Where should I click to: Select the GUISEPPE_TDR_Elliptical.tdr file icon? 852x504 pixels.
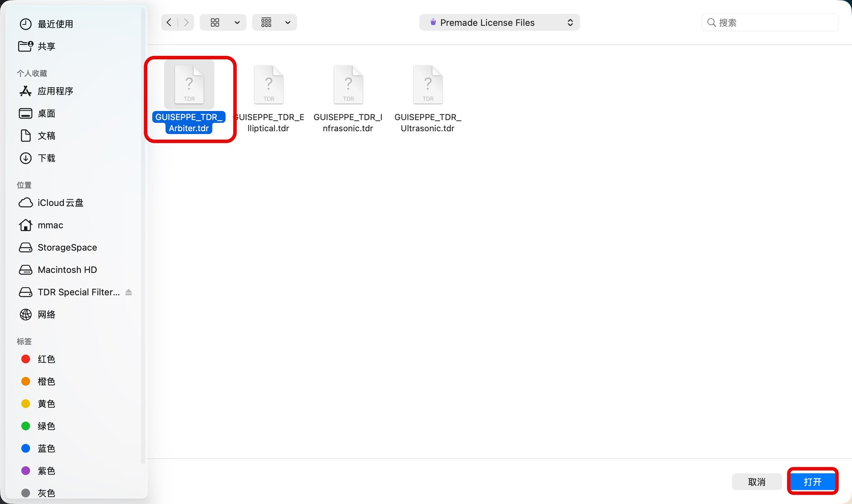(269, 84)
